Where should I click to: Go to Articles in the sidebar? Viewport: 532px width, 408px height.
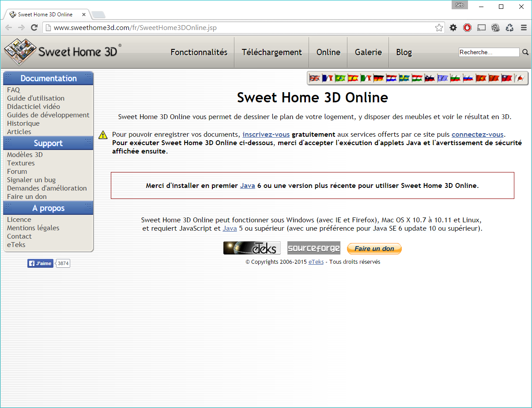point(19,132)
